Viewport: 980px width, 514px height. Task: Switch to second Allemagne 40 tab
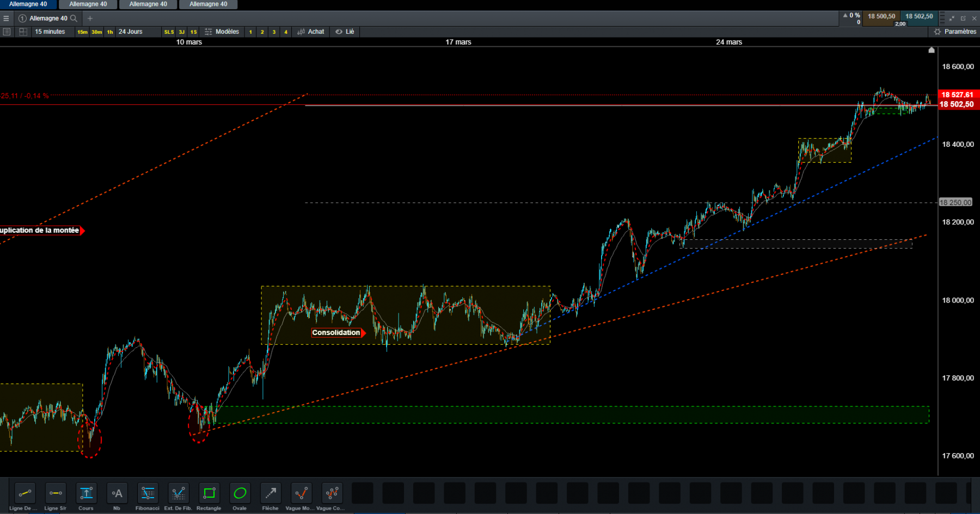tap(88, 4)
